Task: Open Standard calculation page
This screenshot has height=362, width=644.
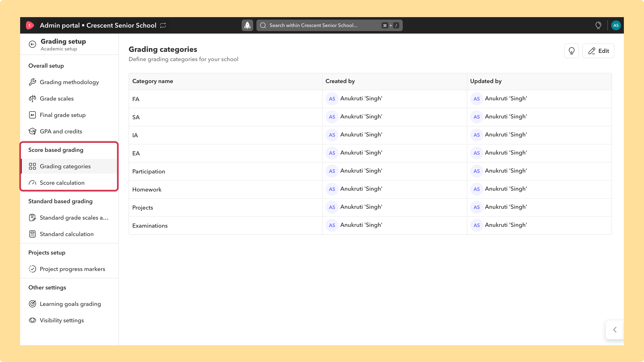Action: tap(69, 234)
